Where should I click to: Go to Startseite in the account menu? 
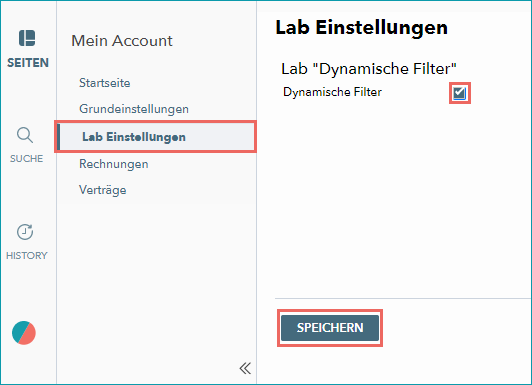(x=104, y=83)
